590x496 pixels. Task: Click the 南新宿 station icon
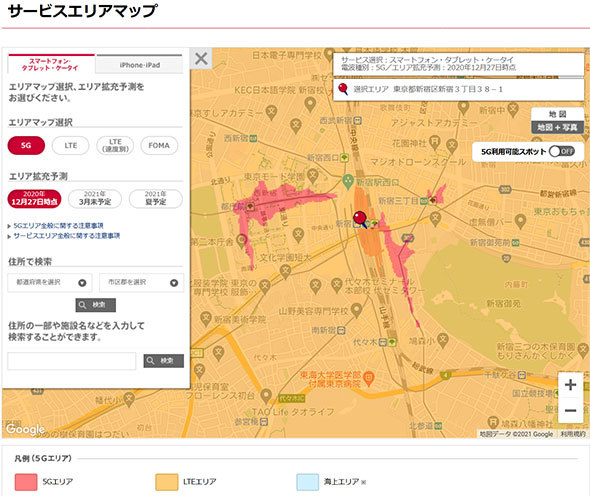pos(341,330)
